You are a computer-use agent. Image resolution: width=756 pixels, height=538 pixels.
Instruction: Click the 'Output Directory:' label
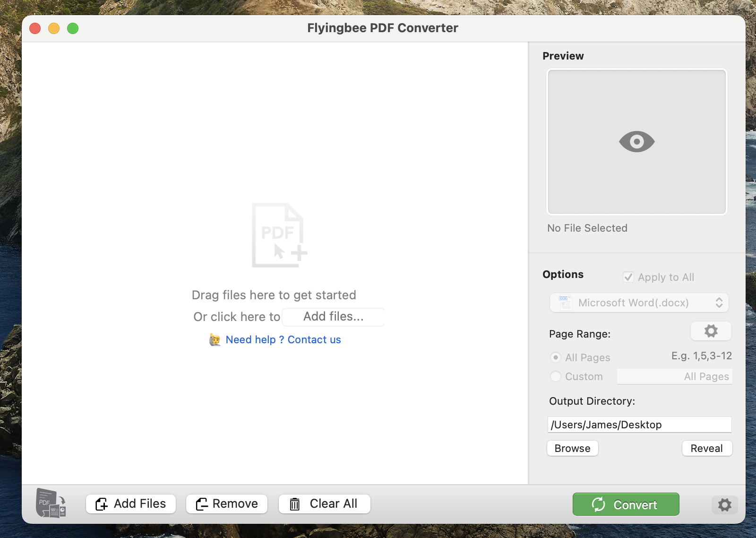592,401
